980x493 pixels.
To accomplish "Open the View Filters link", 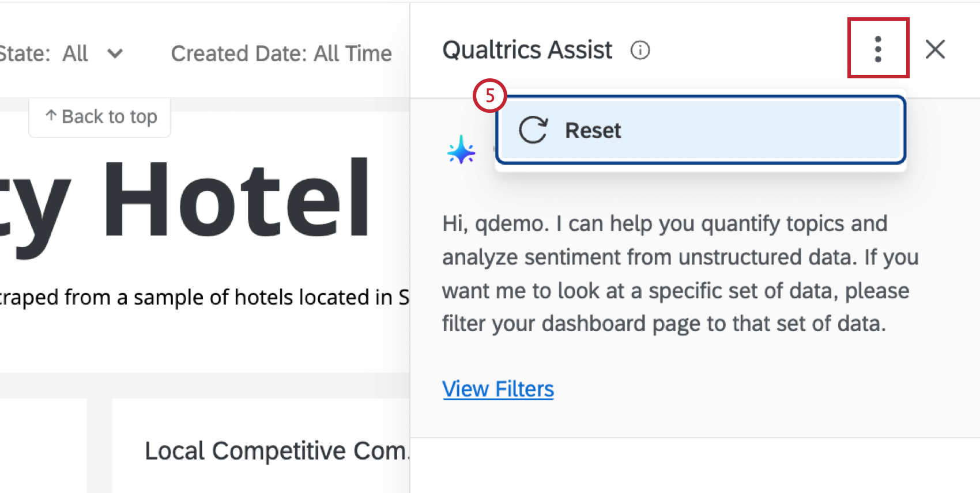I will click(497, 389).
